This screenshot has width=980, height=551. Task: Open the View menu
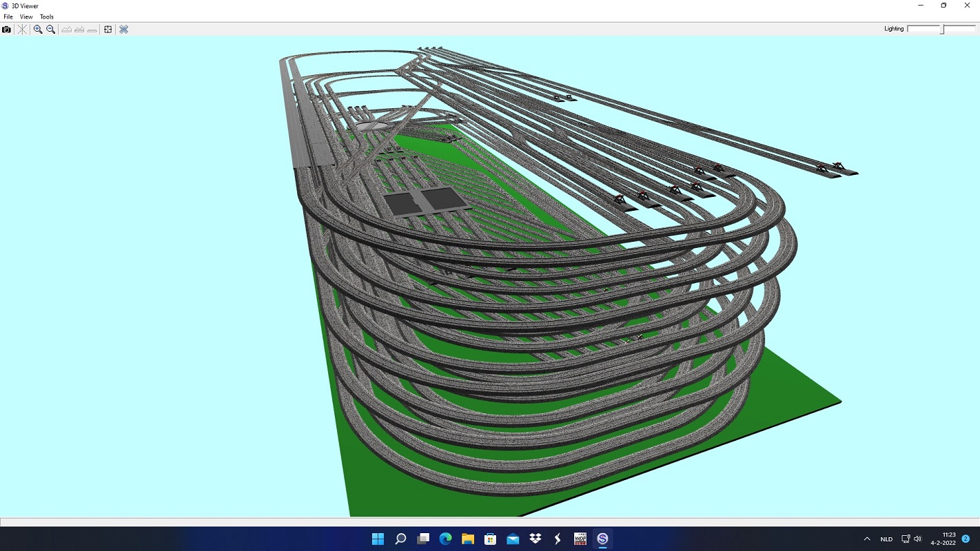click(x=26, y=17)
